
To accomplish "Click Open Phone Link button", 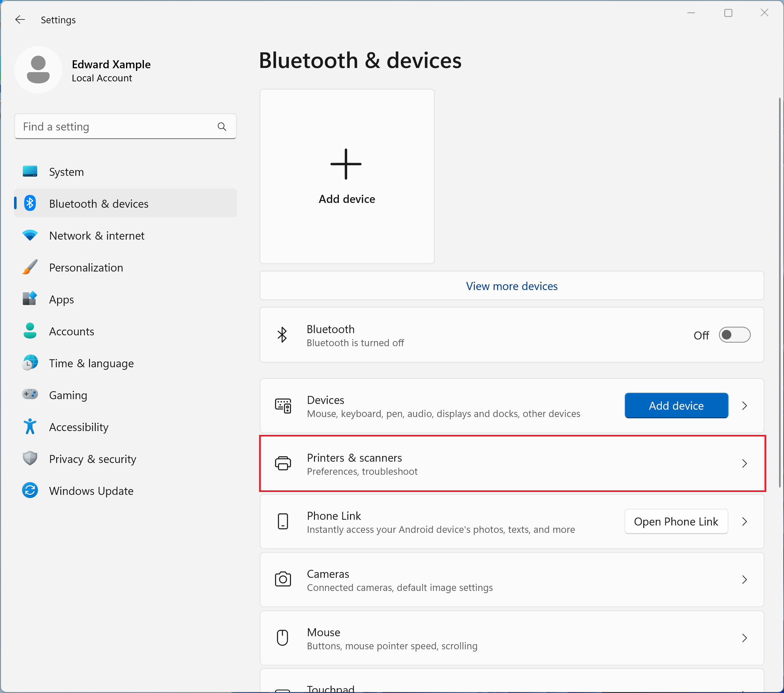I will [x=676, y=521].
